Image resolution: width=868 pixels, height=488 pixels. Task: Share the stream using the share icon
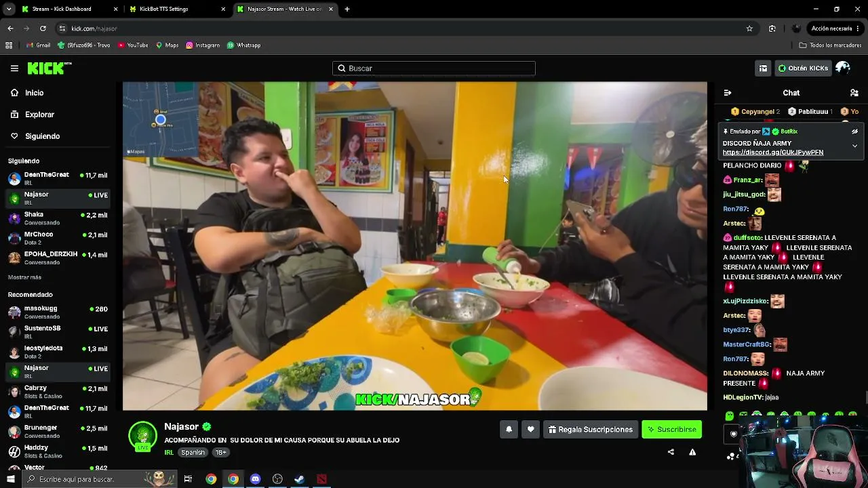click(671, 452)
